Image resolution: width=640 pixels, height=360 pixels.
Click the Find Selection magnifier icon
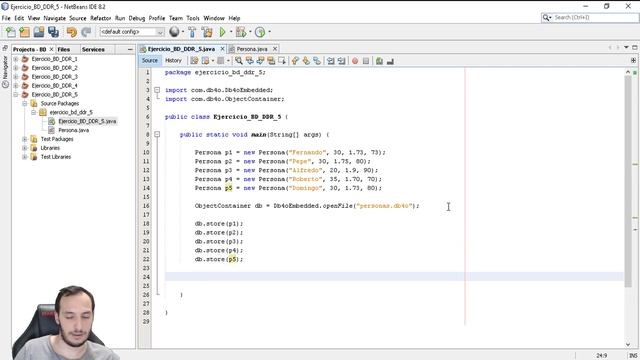point(239,61)
